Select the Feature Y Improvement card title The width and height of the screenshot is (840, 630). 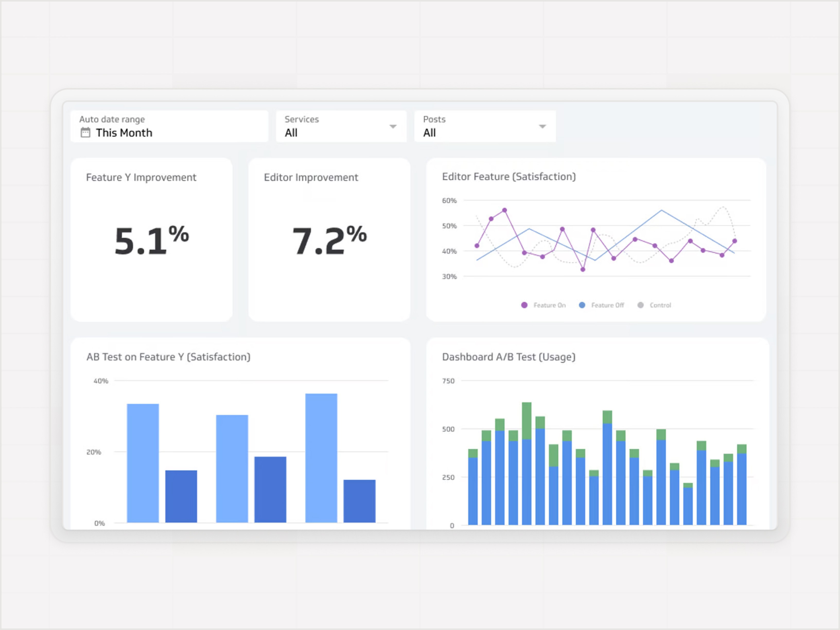pyautogui.click(x=141, y=177)
